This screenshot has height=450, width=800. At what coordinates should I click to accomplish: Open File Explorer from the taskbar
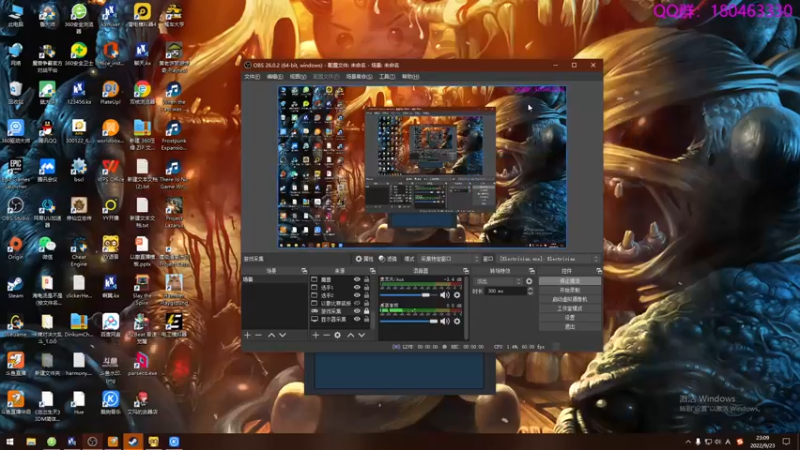coord(31,441)
